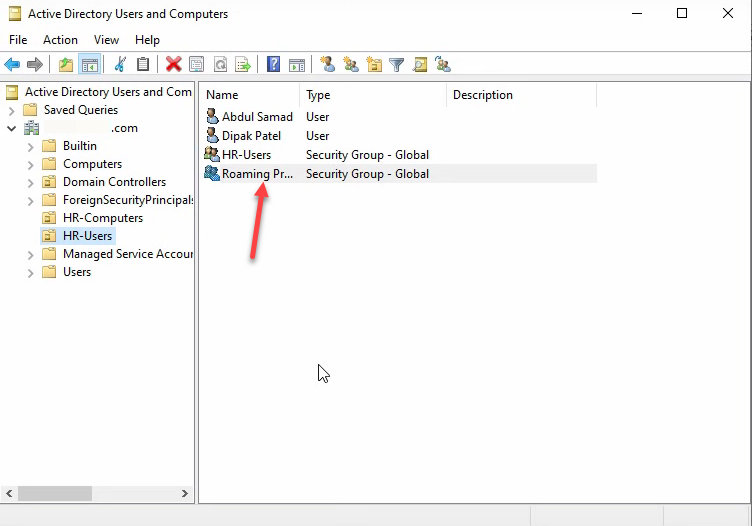Screen dimensions: 752x526
Task: Select the Roaming Pr... group row
Action: pos(400,174)
